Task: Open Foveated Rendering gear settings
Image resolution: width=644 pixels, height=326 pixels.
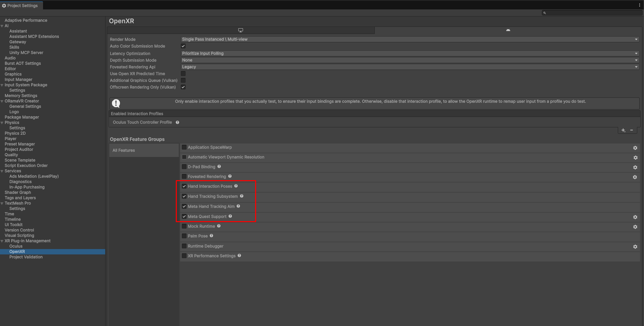Action: (635, 177)
